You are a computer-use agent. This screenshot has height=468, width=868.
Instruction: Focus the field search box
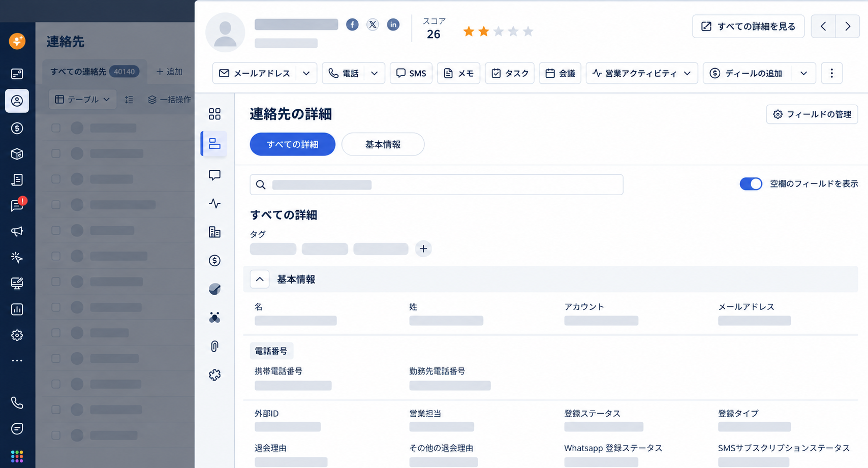click(436, 184)
